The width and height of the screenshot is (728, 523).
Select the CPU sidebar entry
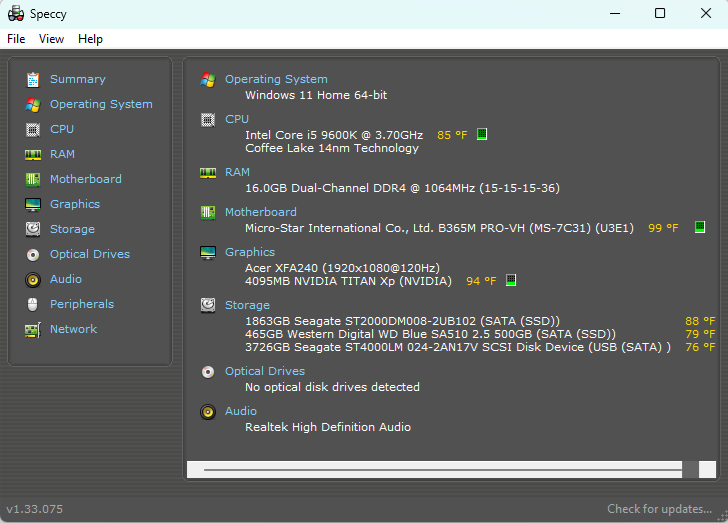62,129
